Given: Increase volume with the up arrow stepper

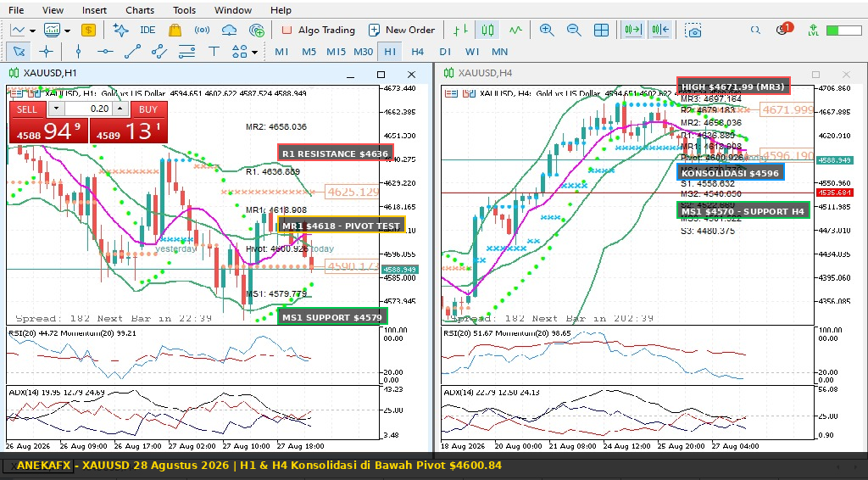Looking at the screenshot, I should pos(120,109).
